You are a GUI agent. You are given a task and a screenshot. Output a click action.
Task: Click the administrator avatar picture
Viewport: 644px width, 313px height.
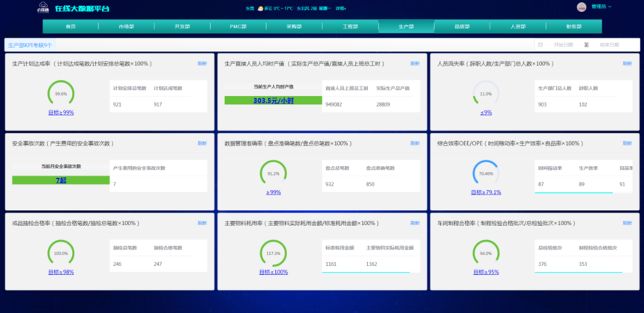point(581,7)
